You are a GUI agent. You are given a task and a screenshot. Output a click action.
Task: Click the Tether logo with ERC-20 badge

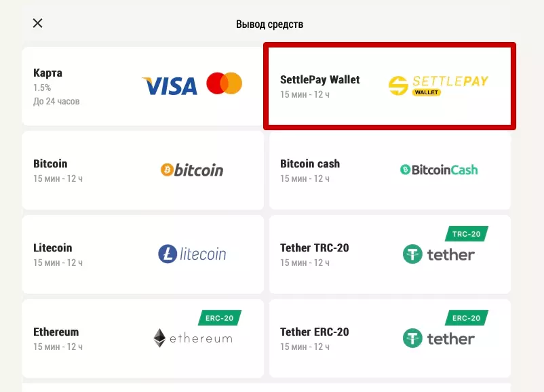click(438, 338)
